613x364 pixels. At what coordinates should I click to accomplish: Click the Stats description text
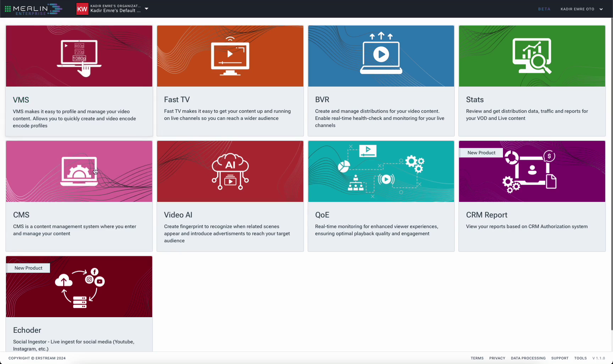coord(527,115)
